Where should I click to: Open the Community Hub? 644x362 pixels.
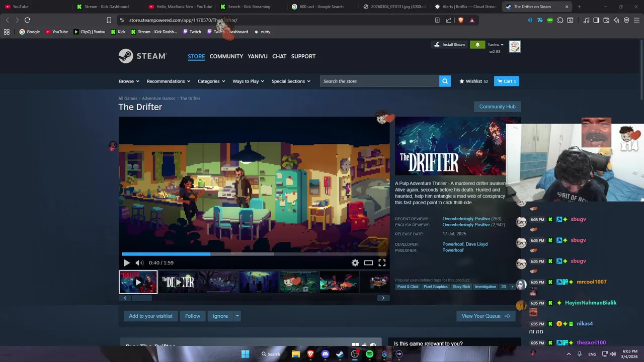click(497, 107)
